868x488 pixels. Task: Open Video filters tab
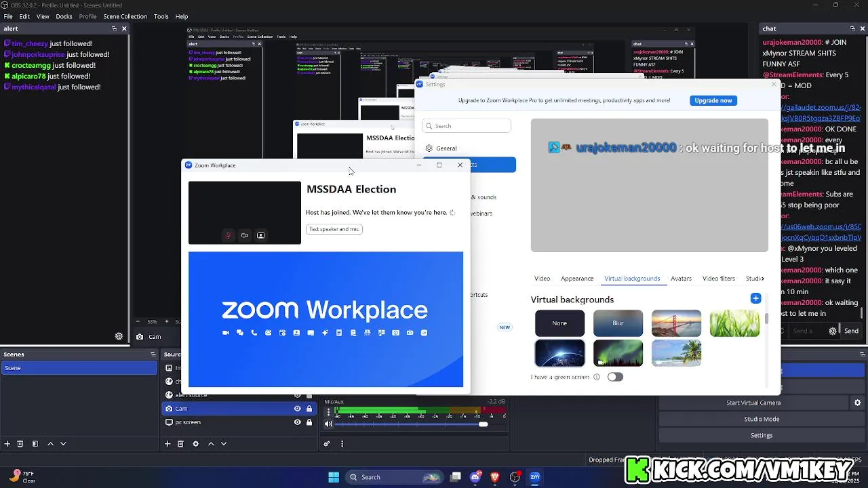[x=718, y=279]
